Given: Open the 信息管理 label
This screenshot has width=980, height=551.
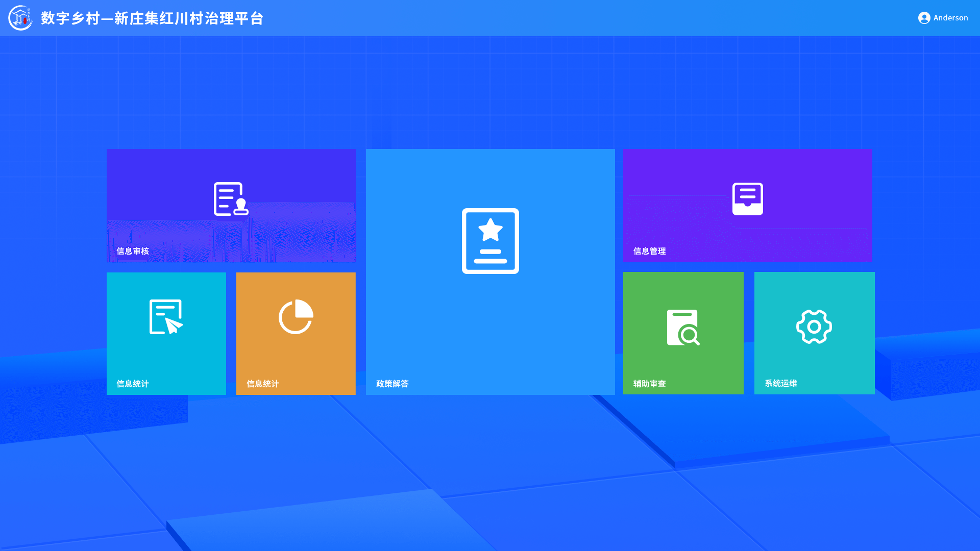Looking at the screenshot, I should (x=649, y=251).
